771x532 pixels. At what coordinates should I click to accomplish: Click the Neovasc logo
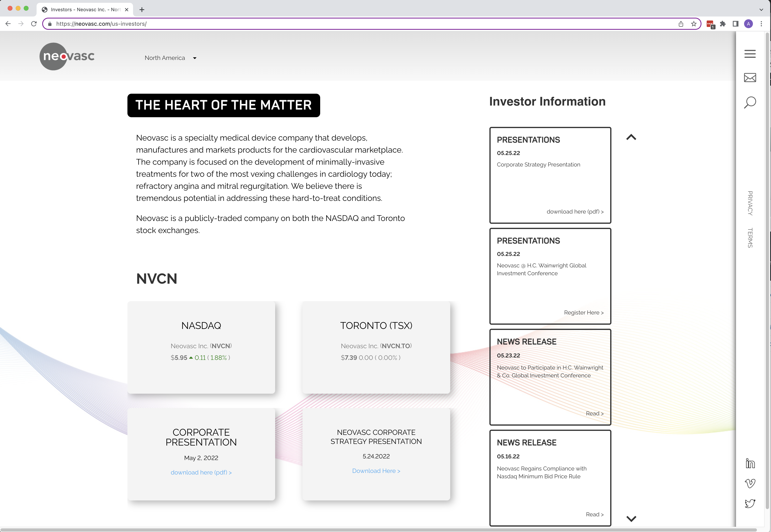point(67,56)
